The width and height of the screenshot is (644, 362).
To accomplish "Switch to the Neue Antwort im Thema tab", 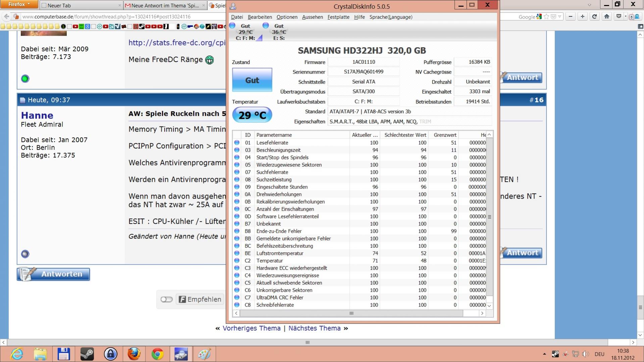I will [165, 5].
